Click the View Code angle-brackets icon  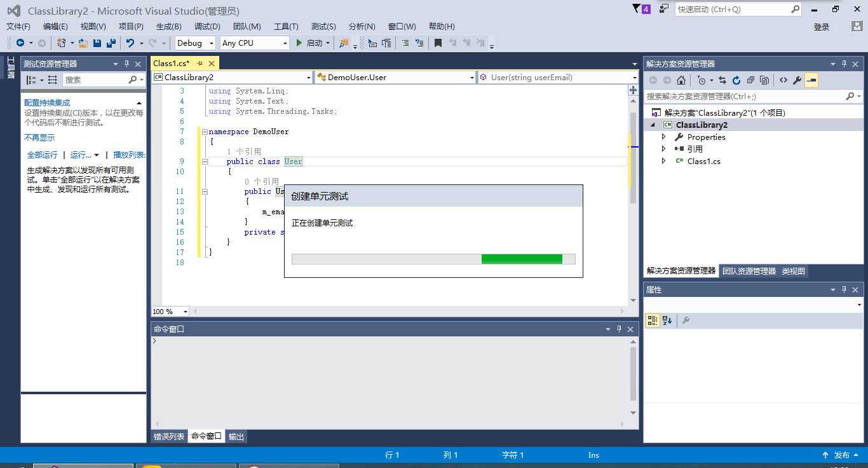pyautogui.click(x=783, y=80)
